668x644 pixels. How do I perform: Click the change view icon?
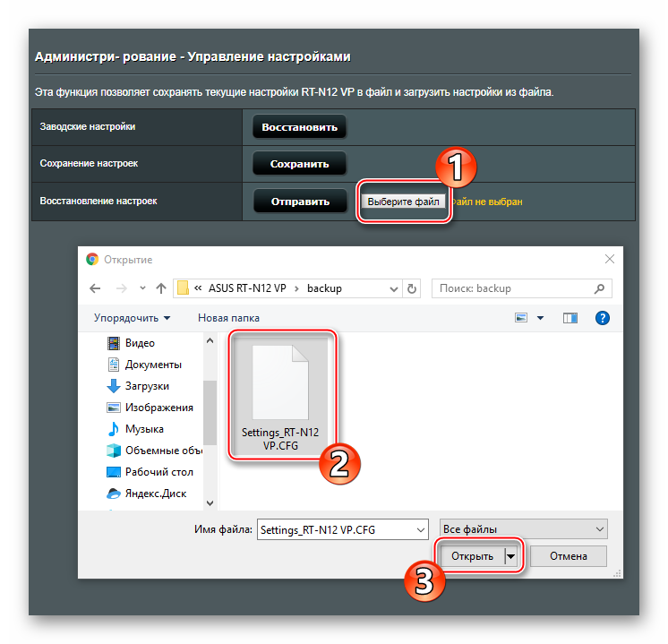(521, 318)
